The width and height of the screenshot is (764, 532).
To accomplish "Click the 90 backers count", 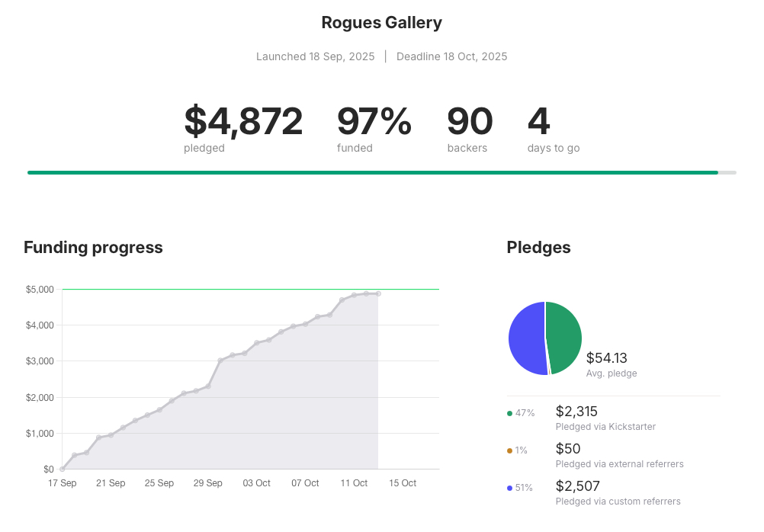I will (470, 122).
